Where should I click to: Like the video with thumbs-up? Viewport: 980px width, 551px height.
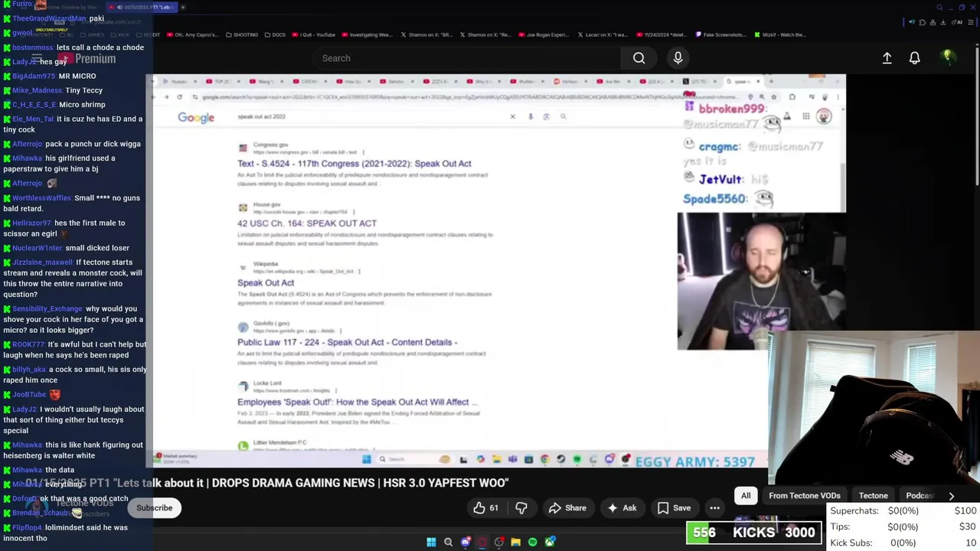[486, 508]
